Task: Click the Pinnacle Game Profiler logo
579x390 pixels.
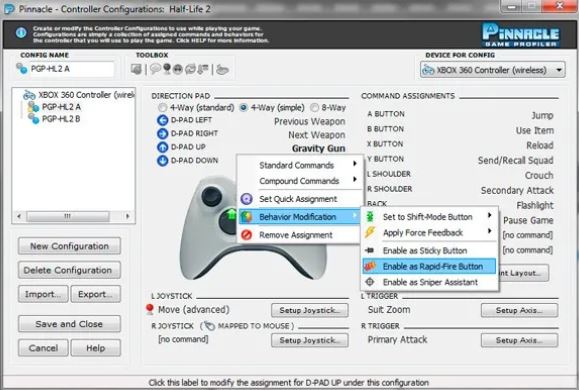Action: [521, 35]
